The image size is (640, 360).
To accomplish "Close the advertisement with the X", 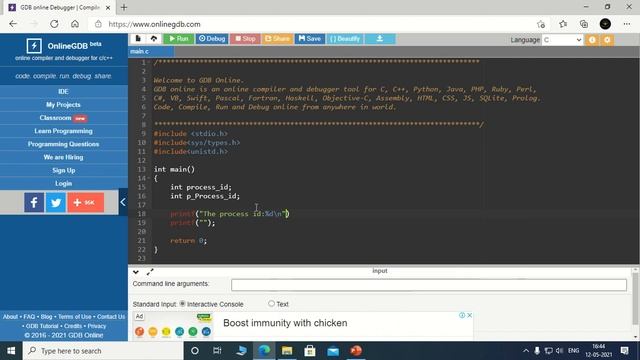I will (x=469, y=315).
